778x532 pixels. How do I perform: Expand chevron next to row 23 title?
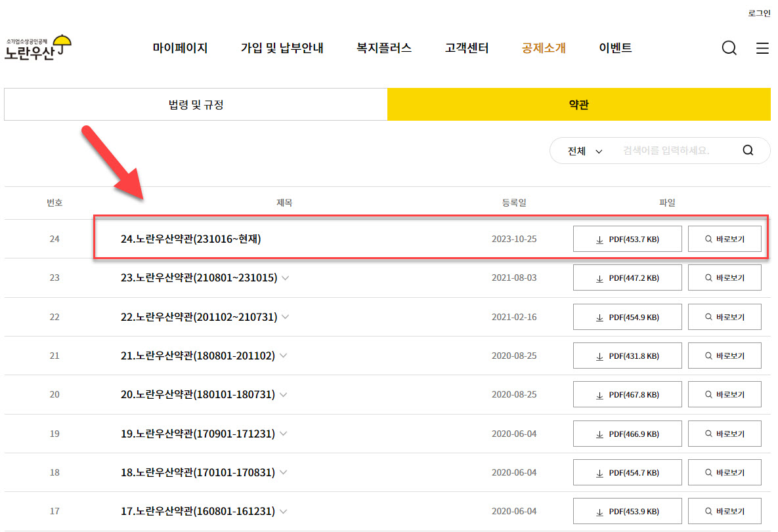point(286,278)
